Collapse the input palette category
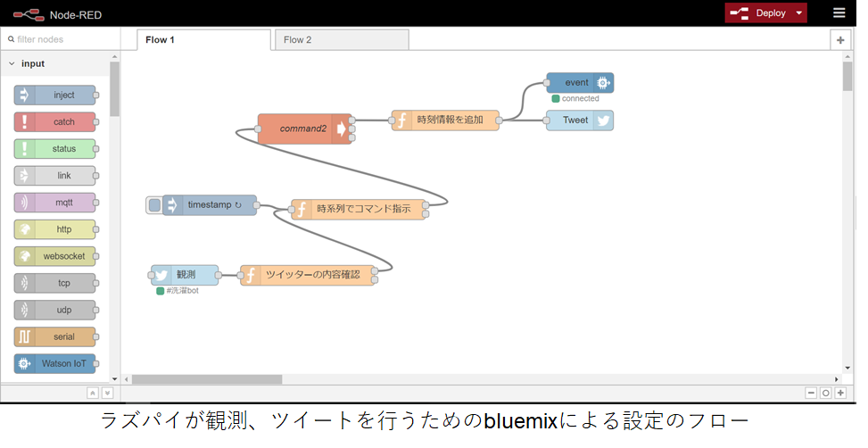This screenshot has width=868, height=448. tap(55, 63)
